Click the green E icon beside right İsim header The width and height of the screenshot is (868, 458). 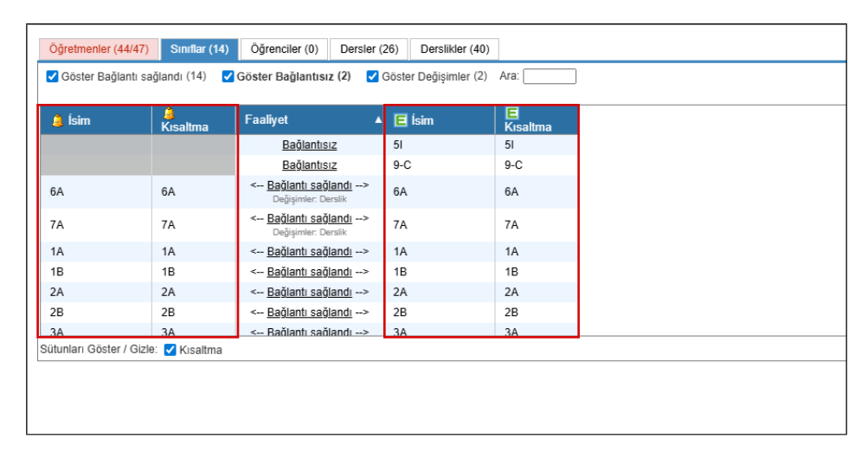click(401, 120)
